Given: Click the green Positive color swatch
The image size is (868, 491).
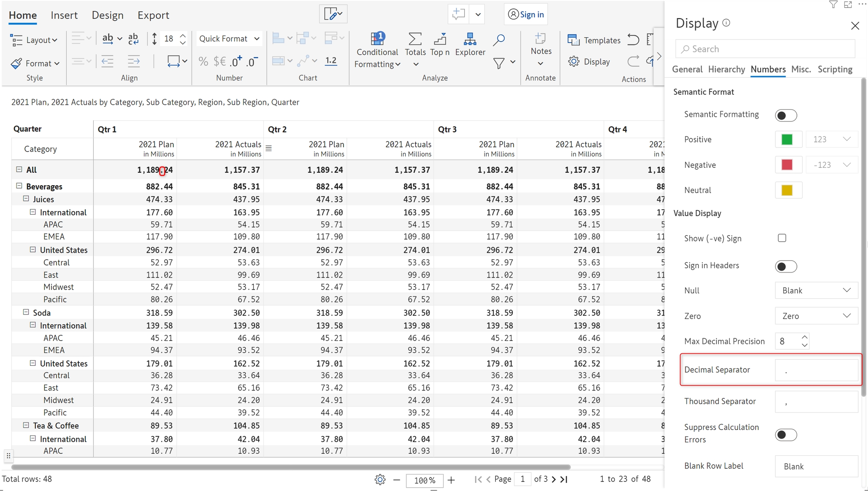Looking at the screenshot, I should click(787, 140).
